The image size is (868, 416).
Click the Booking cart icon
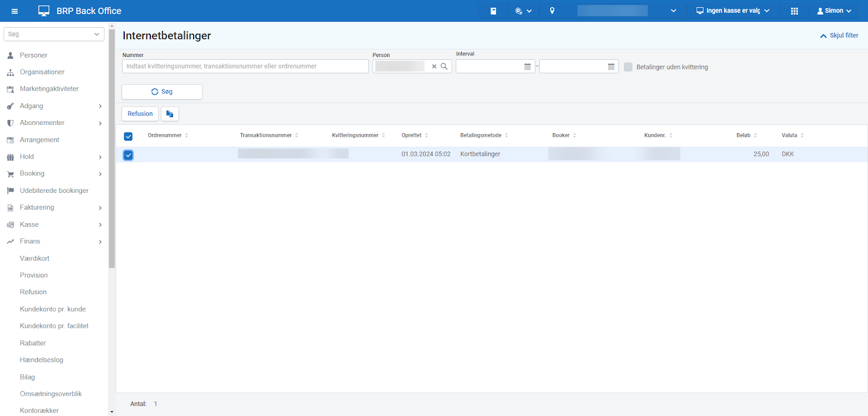point(10,174)
